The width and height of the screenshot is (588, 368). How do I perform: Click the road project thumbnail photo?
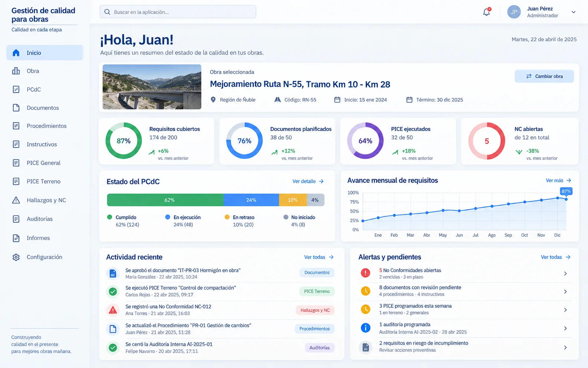click(152, 87)
